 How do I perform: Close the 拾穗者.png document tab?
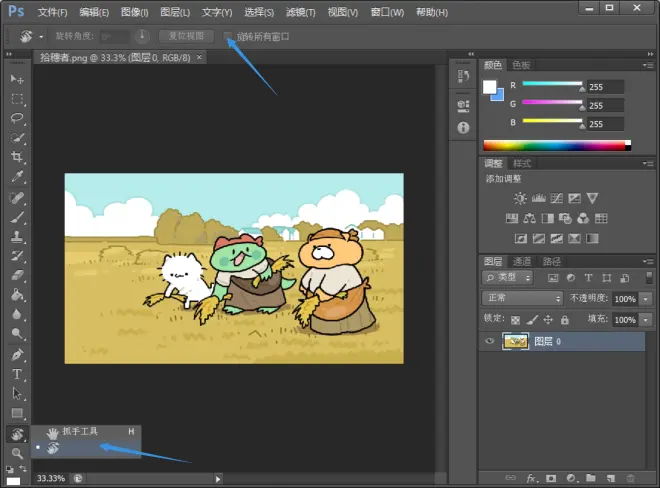point(199,57)
